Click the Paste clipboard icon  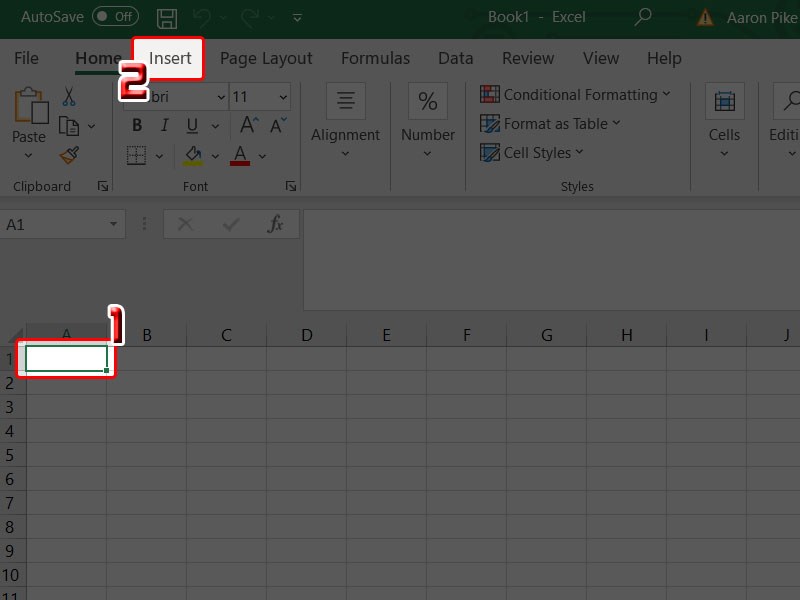(29, 110)
